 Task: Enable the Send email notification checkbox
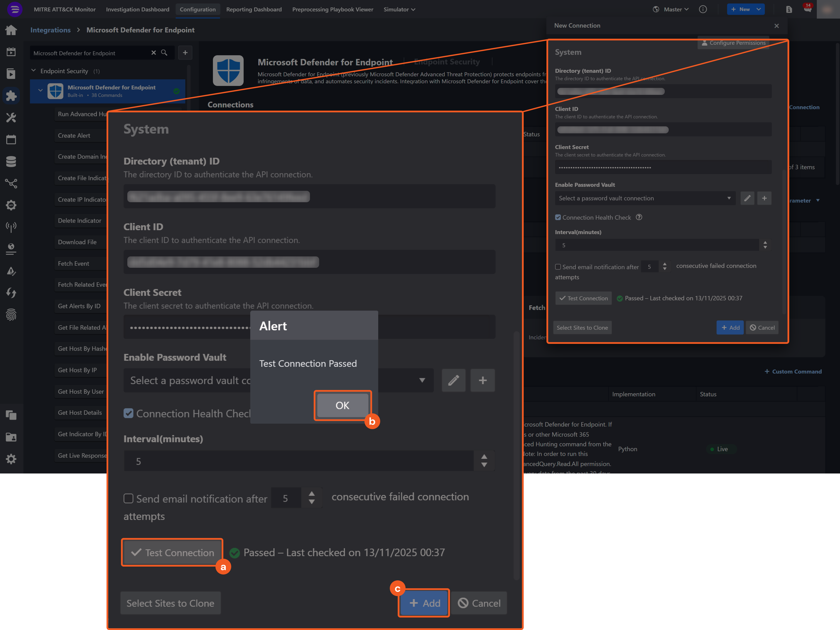click(x=128, y=499)
